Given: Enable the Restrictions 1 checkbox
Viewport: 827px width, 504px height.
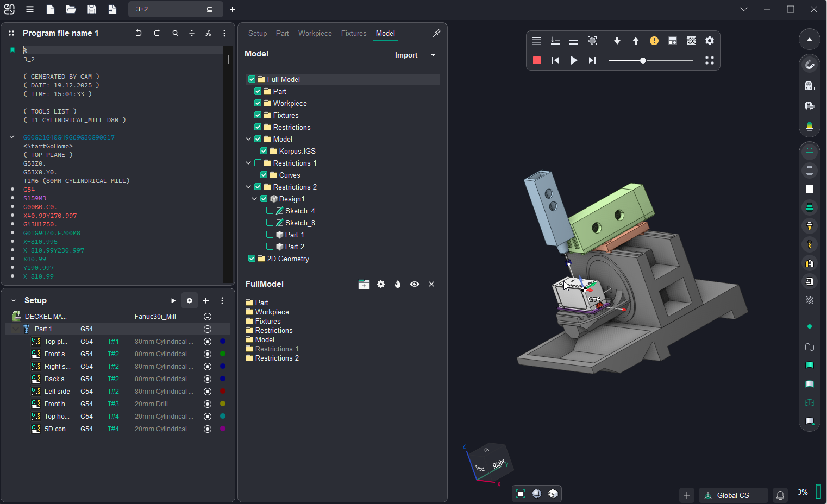Looking at the screenshot, I should (258, 163).
